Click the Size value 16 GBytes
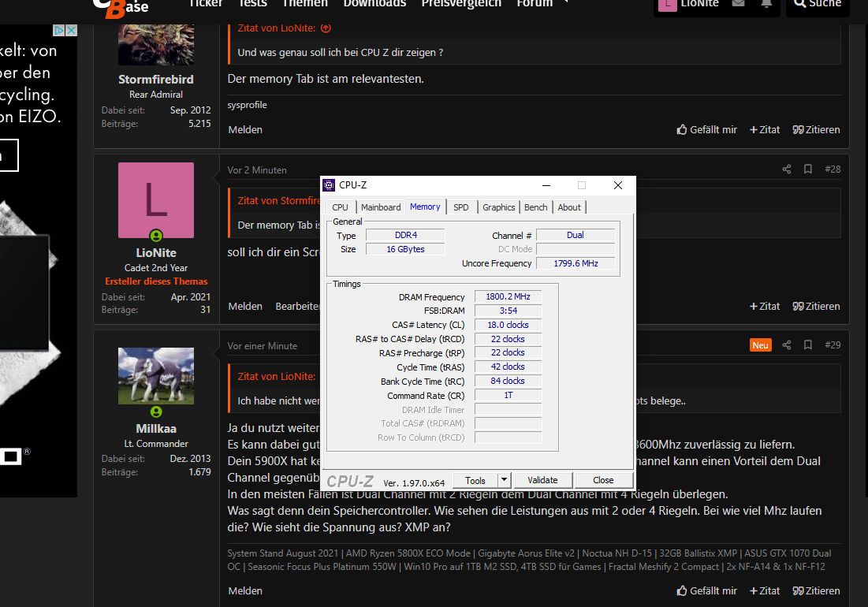This screenshot has height=607, width=868. pyautogui.click(x=405, y=250)
